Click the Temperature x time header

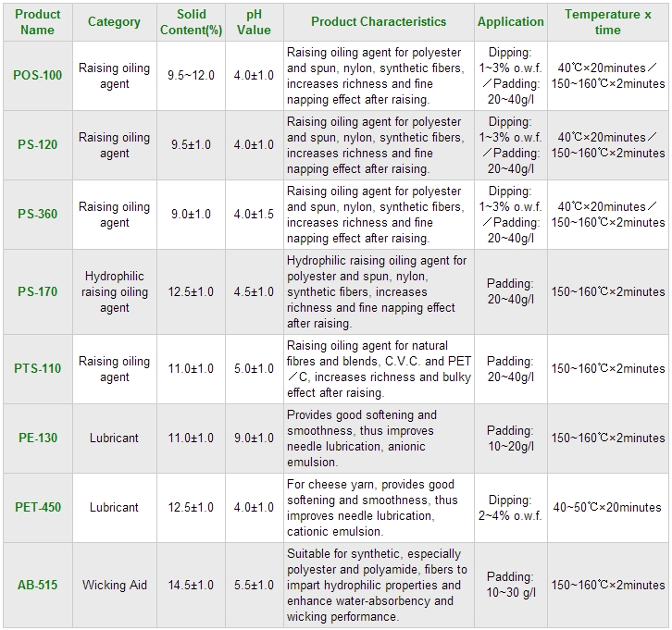[608, 21]
